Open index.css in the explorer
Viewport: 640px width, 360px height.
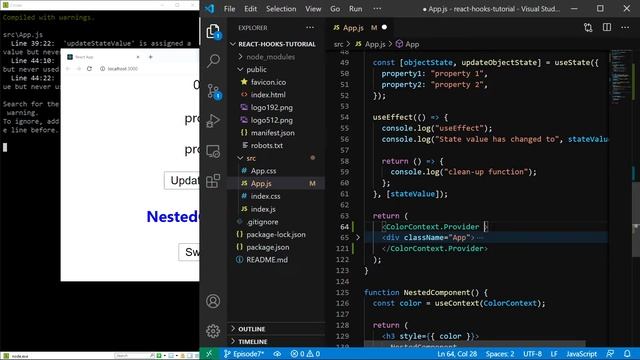click(265, 196)
